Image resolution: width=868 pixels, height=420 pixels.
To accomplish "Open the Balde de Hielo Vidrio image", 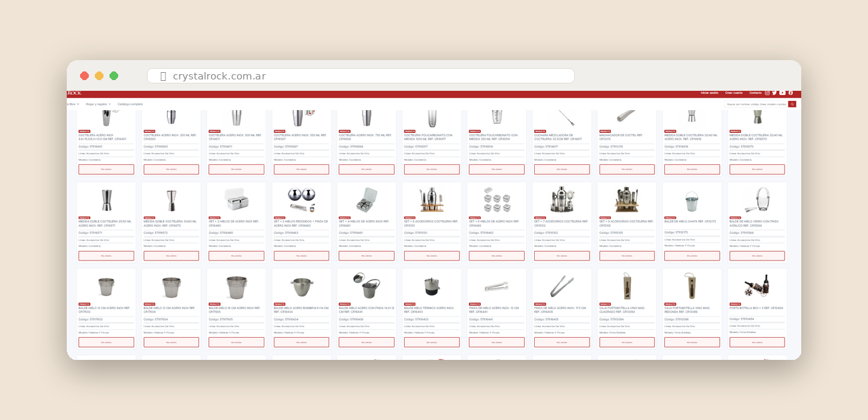I will pos(757,199).
